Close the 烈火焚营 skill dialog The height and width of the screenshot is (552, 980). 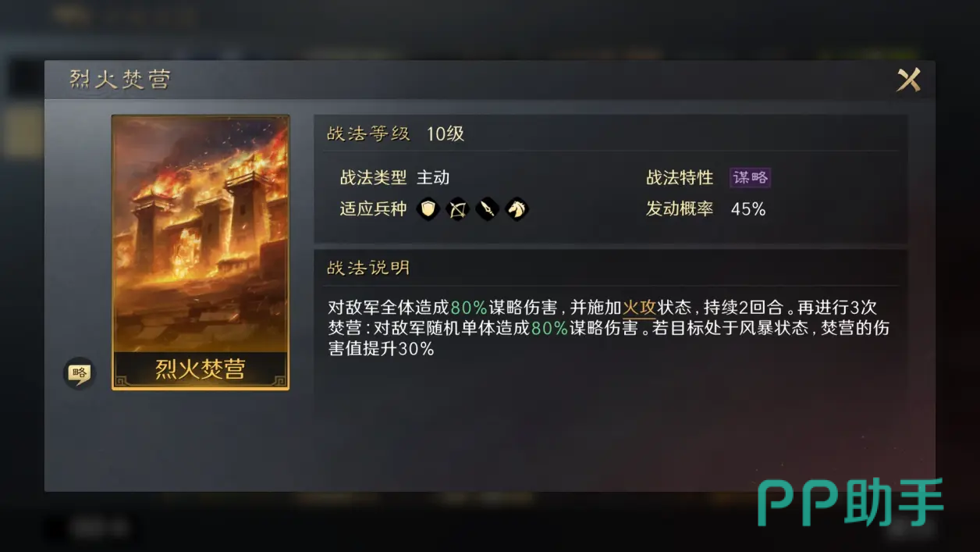tap(908, 80)
